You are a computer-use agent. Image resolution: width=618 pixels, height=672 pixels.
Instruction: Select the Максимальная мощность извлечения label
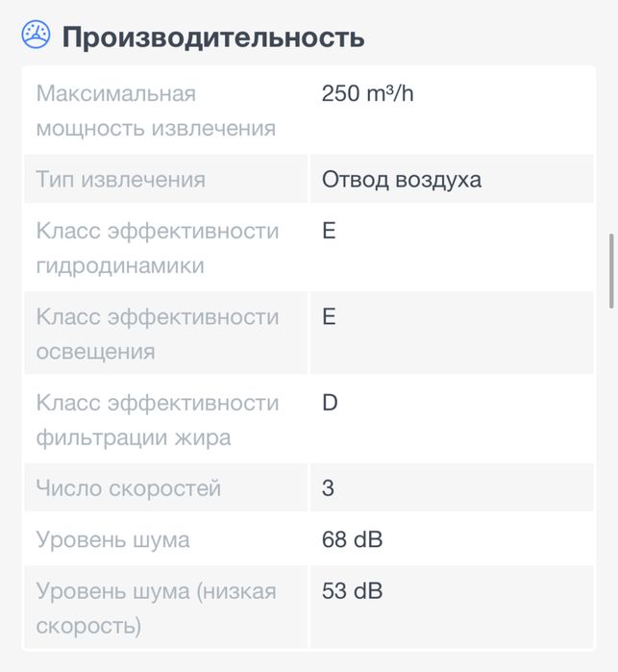156,111
